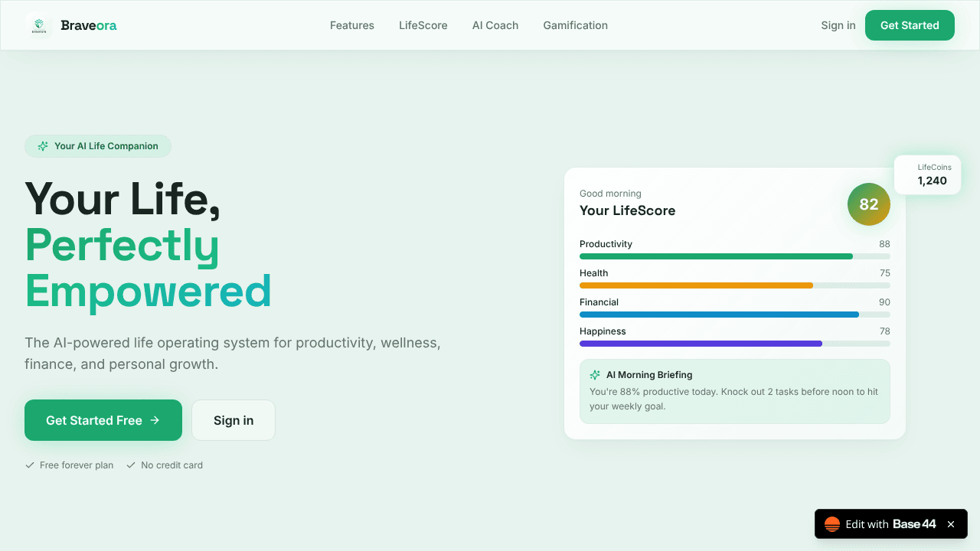Open the LifeScore nav link
This screenshot has height=551, width=980.
pyautogui.click(x=423, y=25)
